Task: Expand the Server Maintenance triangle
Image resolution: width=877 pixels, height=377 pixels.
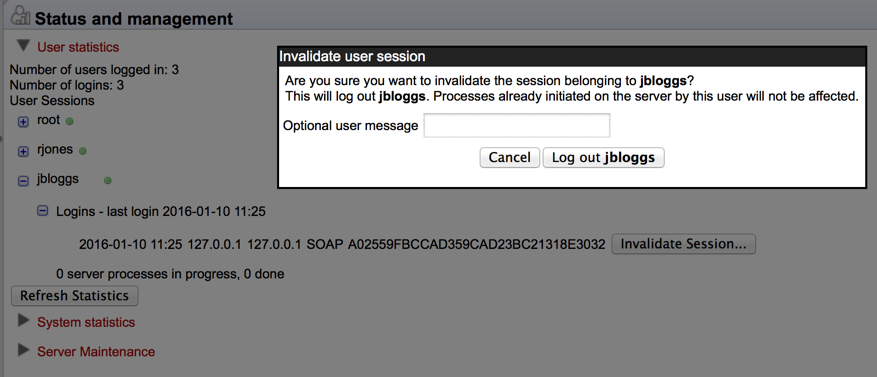Action: point(23,351)
